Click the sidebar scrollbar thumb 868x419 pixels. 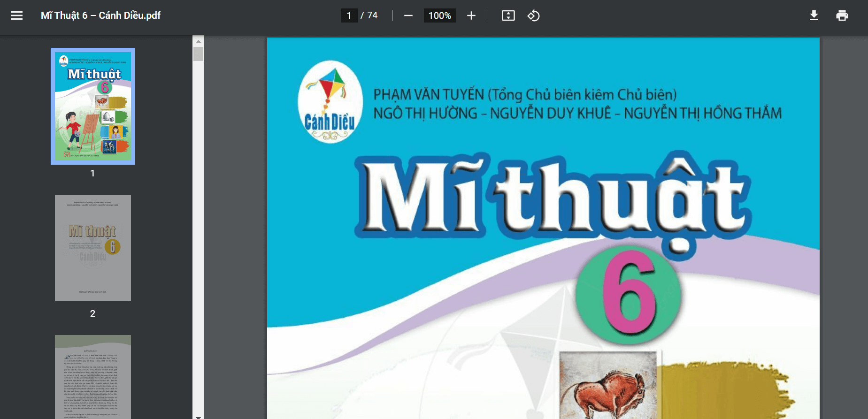click(198, 54)
